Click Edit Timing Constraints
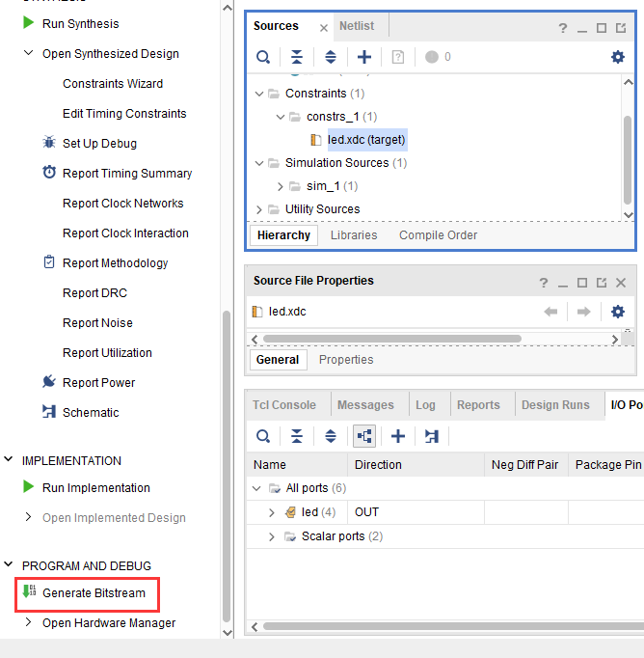This screenshot has width=644, height=658. (x=124, y=113)
